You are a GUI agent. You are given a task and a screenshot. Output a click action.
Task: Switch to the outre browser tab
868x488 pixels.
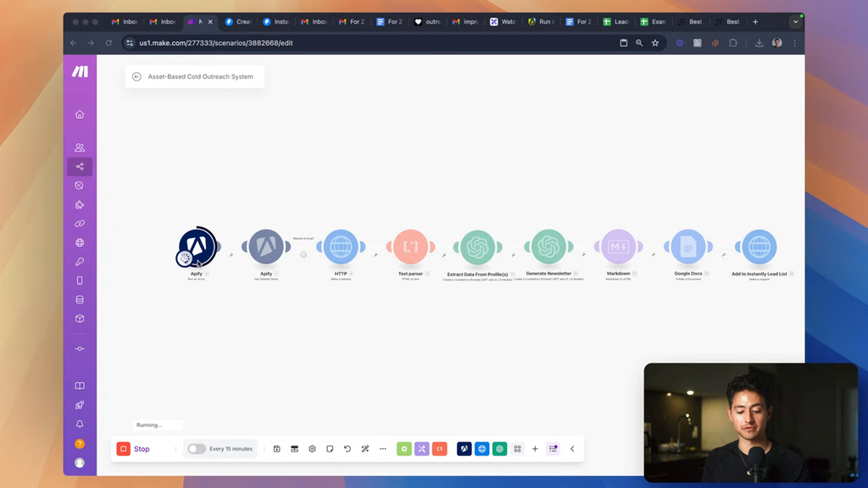(428, 21)
